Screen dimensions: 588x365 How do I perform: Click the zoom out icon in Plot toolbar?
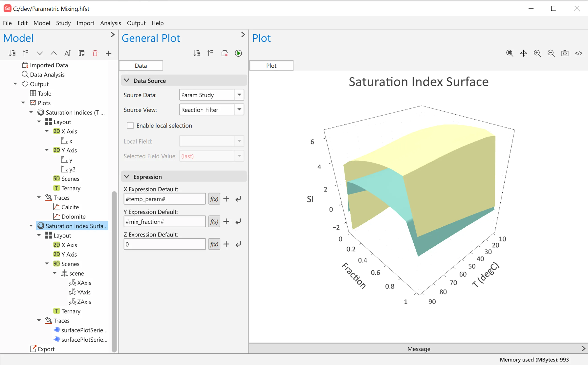551,53
